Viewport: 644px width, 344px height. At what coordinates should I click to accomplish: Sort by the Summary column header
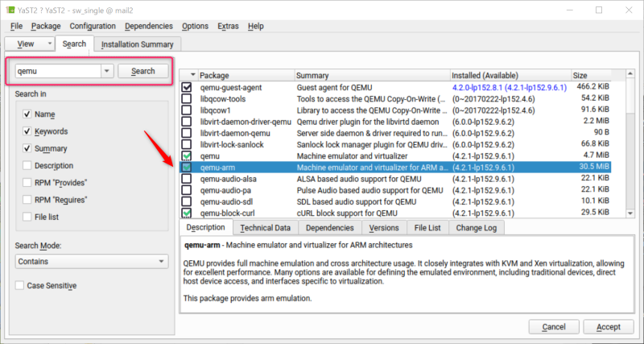coord(373,75)
